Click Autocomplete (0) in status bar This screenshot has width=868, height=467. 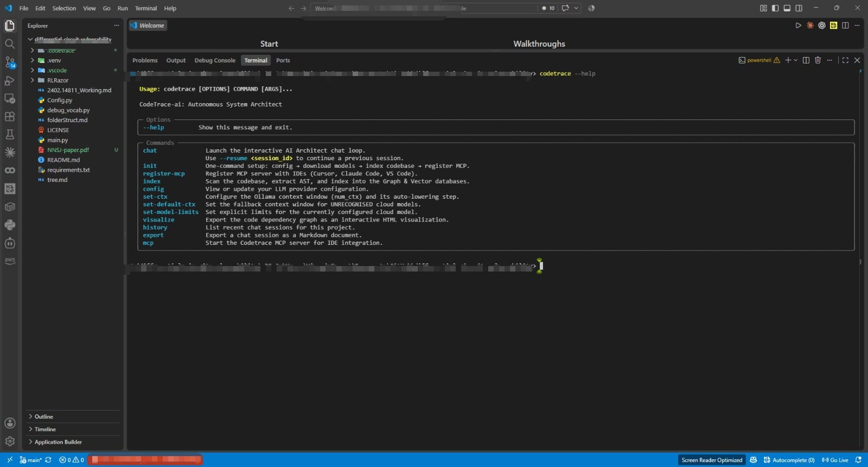[789, 460]
